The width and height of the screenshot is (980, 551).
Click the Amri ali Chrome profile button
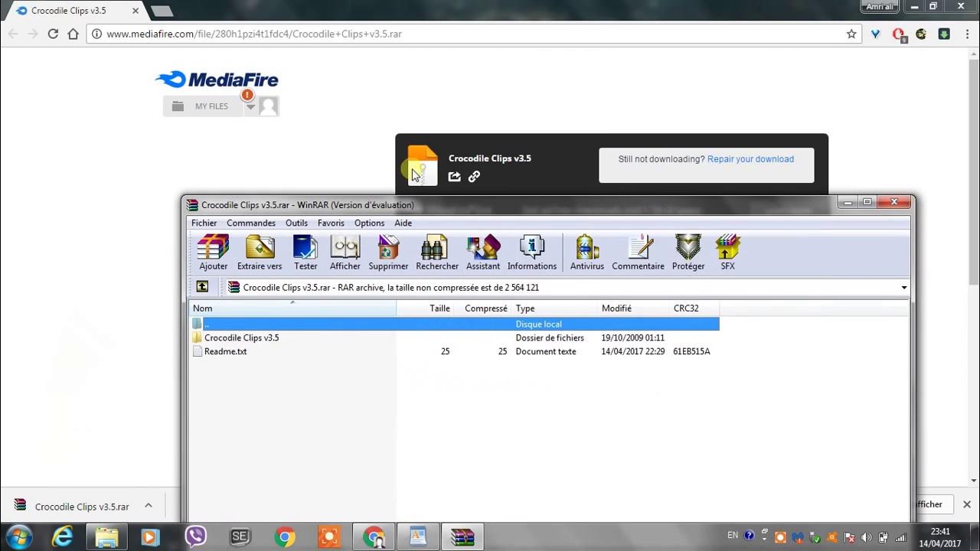(880, 6)
